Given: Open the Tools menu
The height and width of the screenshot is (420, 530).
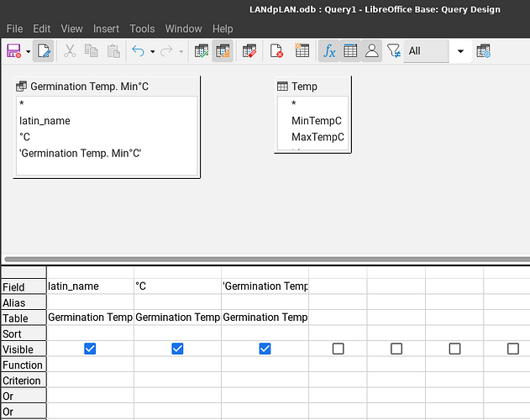Looking at the screenshot, I should coord(142,29).
